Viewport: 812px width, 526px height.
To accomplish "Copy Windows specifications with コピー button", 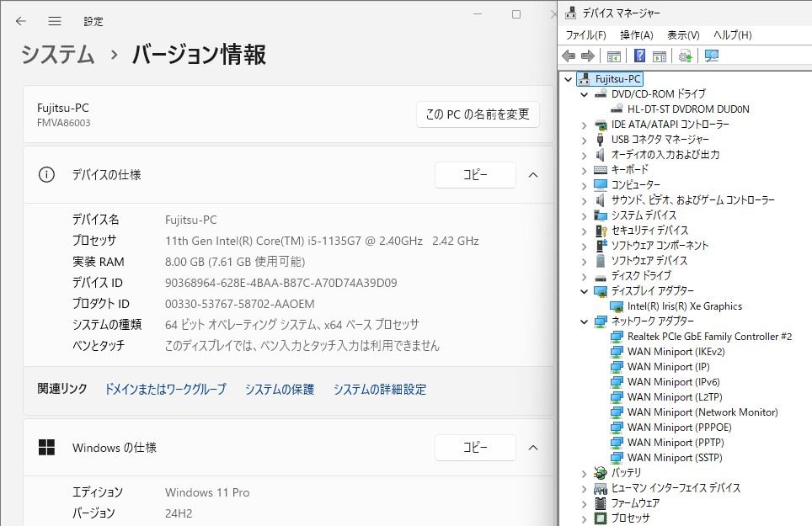I will point(475,448).
